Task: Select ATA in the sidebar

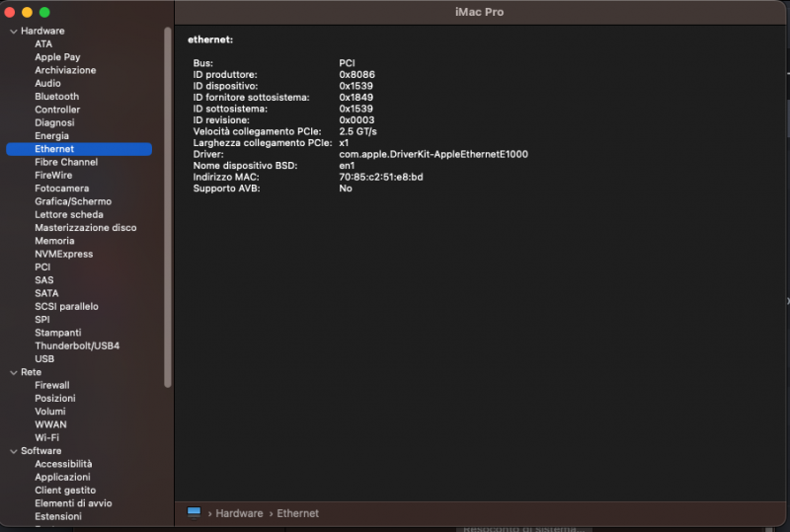Action: point(43,43)
